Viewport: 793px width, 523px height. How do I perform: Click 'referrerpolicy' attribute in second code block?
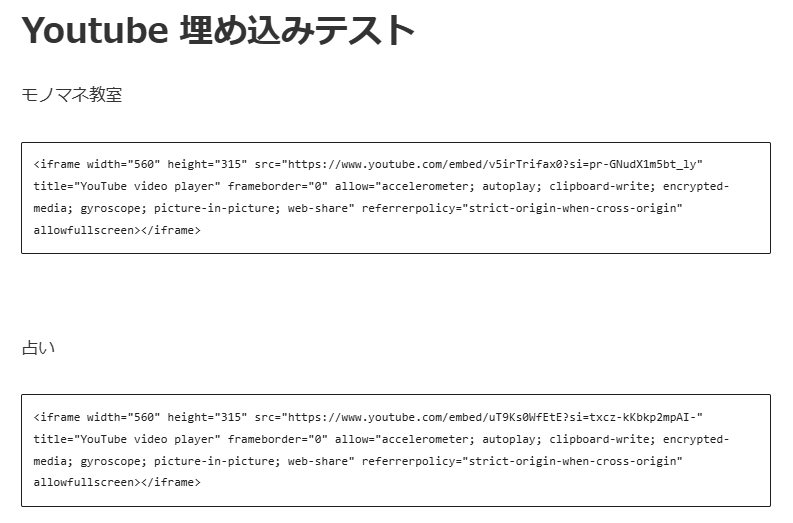(405, 460)
